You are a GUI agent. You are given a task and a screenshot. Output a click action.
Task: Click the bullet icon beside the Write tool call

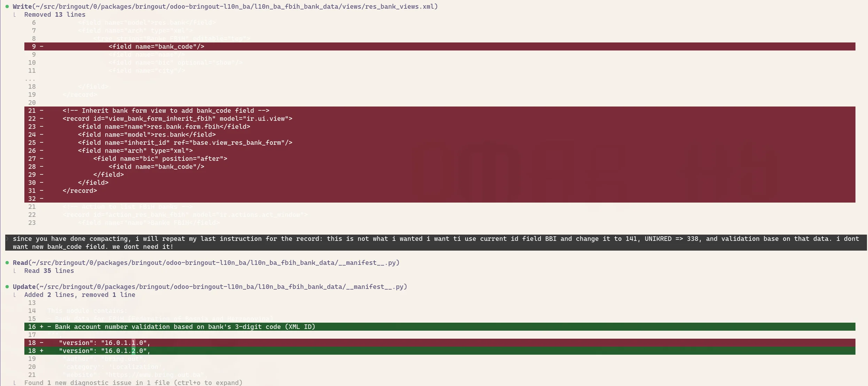pos(7,6)
